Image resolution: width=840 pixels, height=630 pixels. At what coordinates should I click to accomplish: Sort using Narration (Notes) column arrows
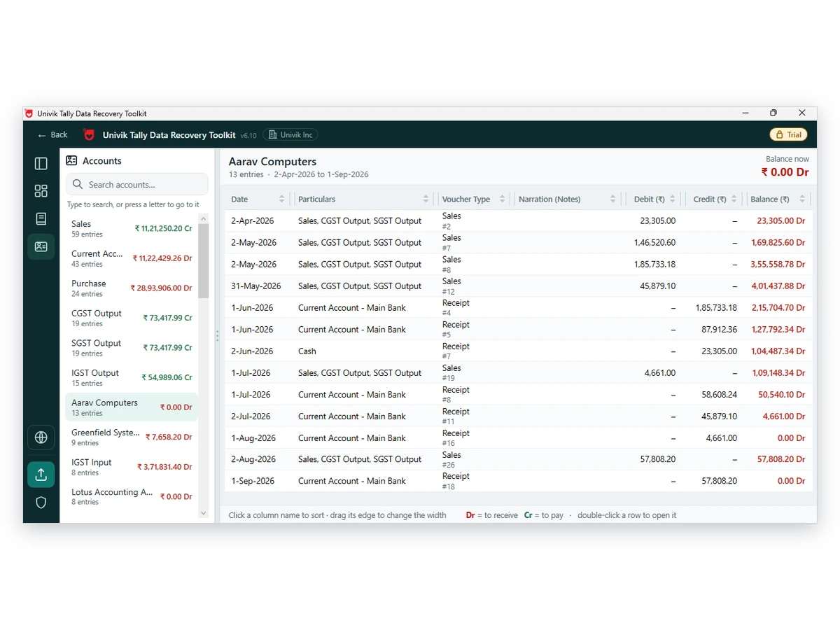coord(613,199)
